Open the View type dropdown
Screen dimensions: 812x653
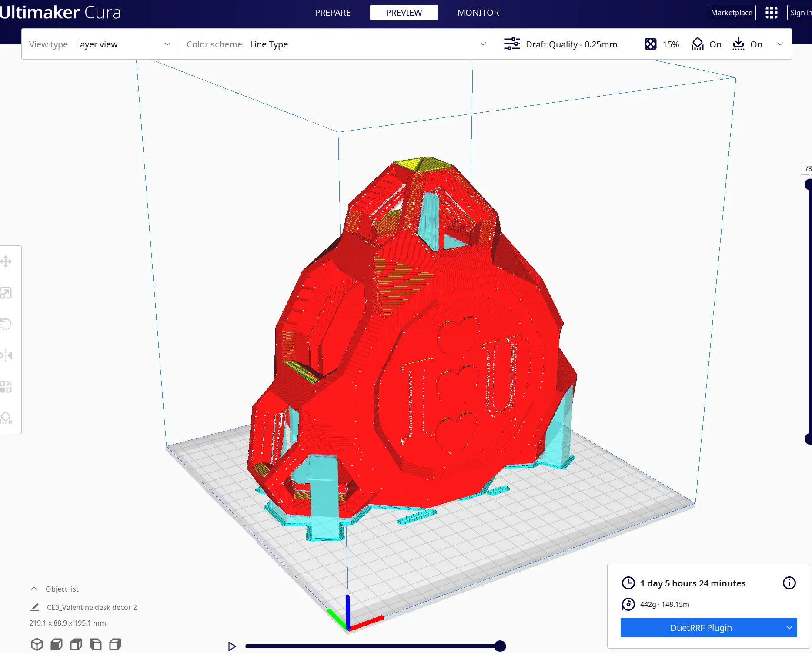click(x=100, y=44)
